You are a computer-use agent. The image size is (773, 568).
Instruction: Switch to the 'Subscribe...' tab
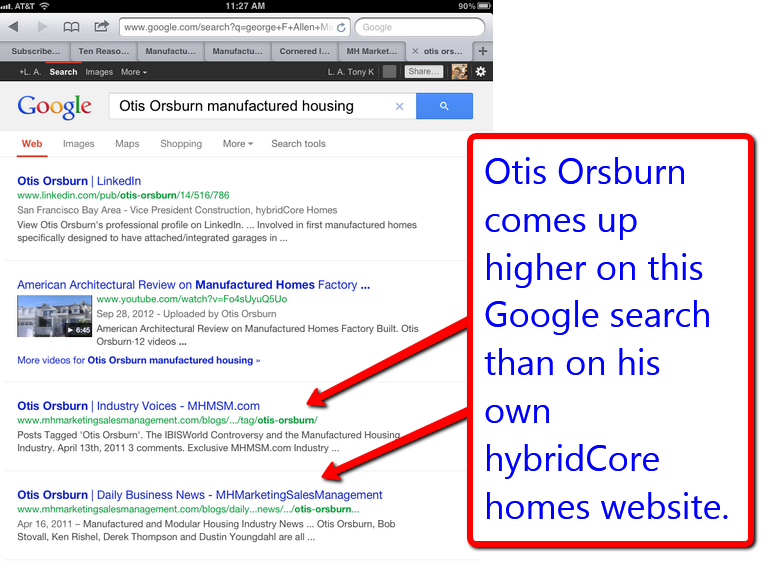point(35,51)
